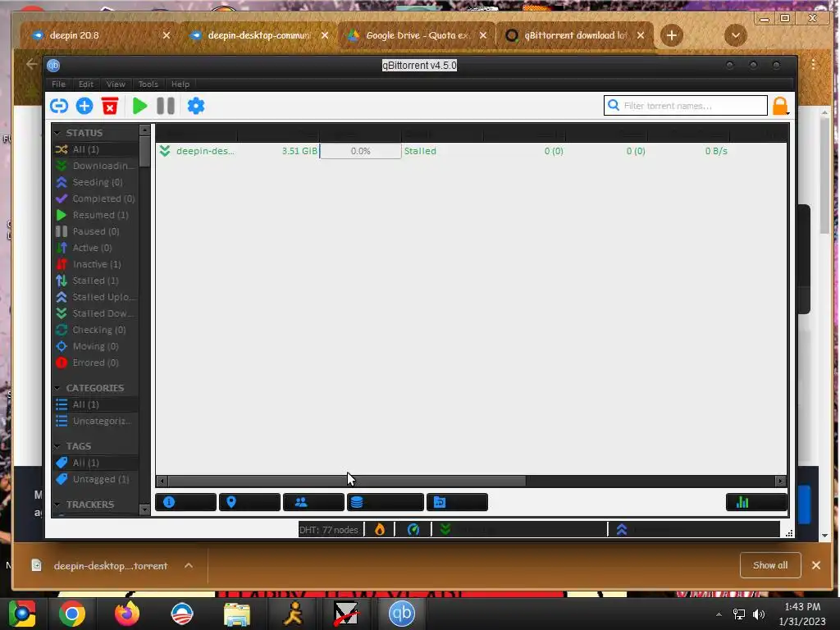Click the Add torrent link toolbar icon

(x=59, y=106)
